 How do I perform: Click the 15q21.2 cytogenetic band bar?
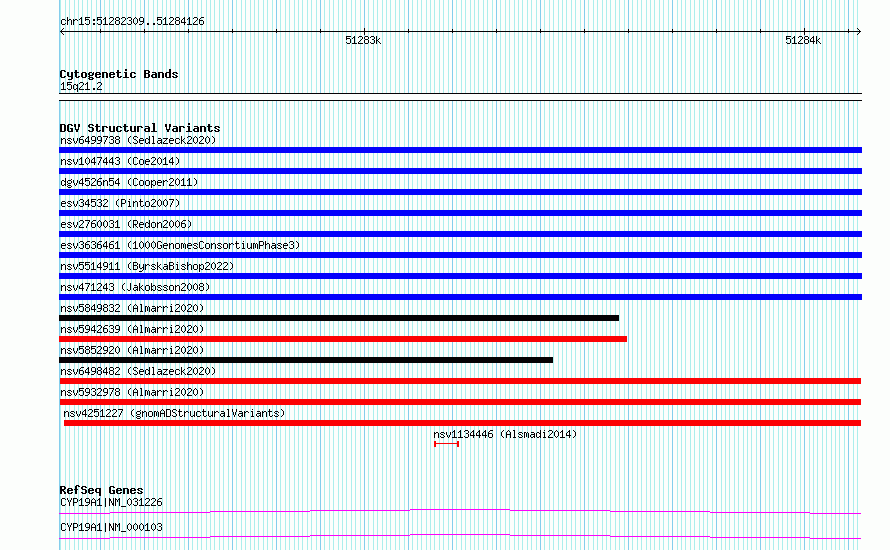[460, 97]
